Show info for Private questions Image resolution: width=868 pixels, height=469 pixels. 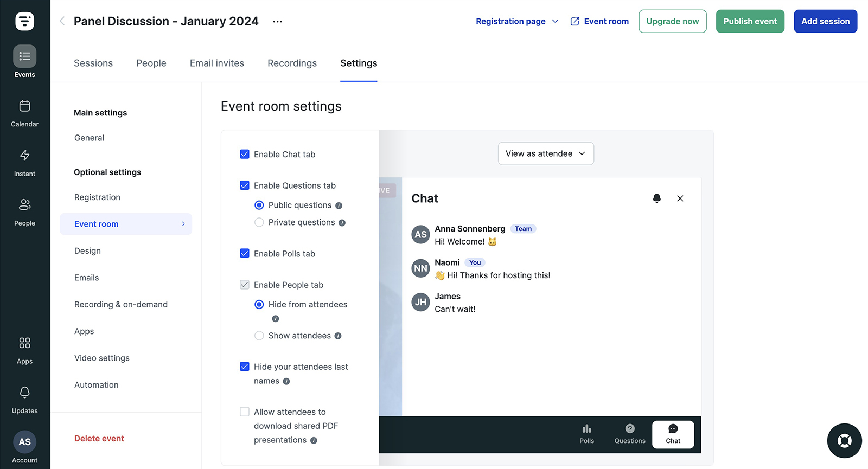(342, 223)
